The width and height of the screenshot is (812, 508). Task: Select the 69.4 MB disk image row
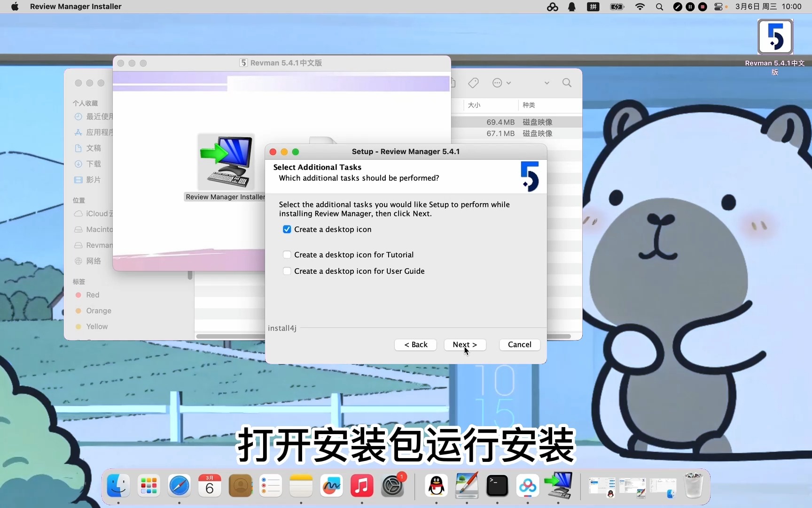coord(517,122)
